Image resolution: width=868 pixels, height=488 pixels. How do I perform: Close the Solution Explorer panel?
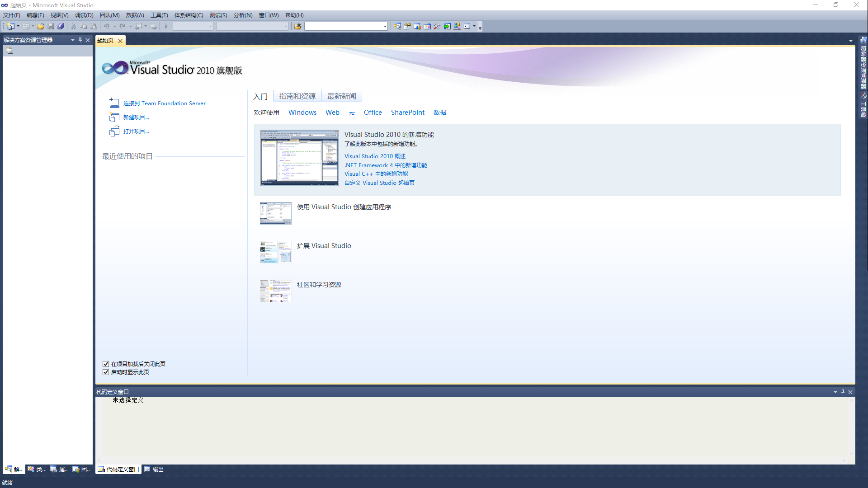tap(88, 40)
